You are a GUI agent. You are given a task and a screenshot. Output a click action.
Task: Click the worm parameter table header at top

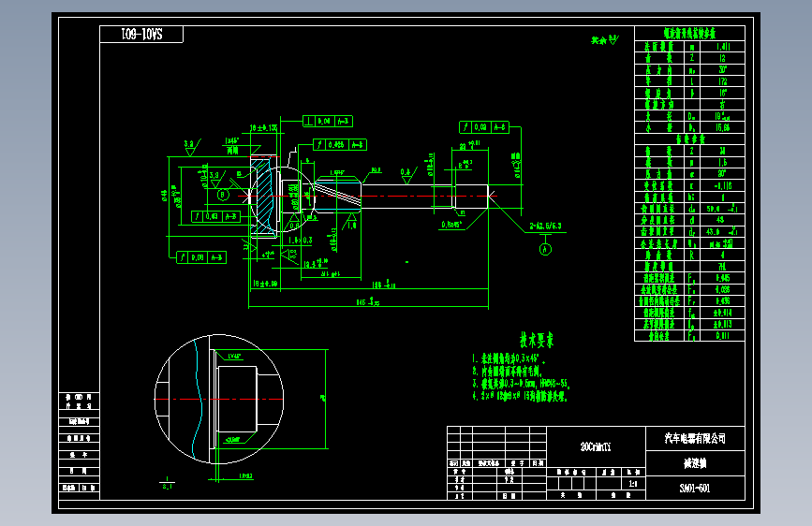point(690,33)
